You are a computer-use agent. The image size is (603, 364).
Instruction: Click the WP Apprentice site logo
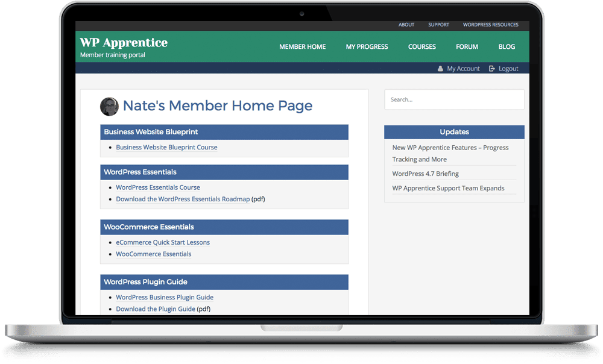(124, 43)
